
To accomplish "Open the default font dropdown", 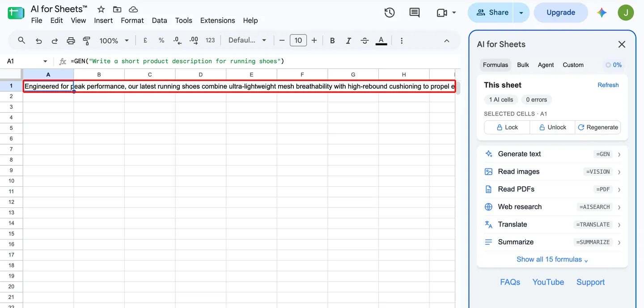I will coord(247,40).
